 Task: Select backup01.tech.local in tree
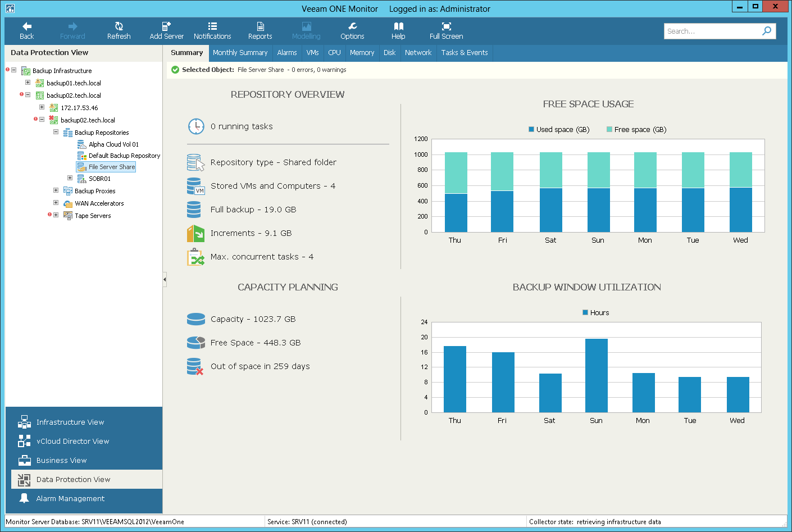74,83
